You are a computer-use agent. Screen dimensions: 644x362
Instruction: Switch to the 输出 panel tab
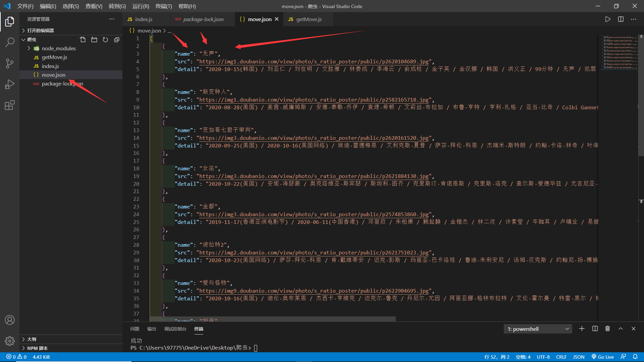click(152, 329)
